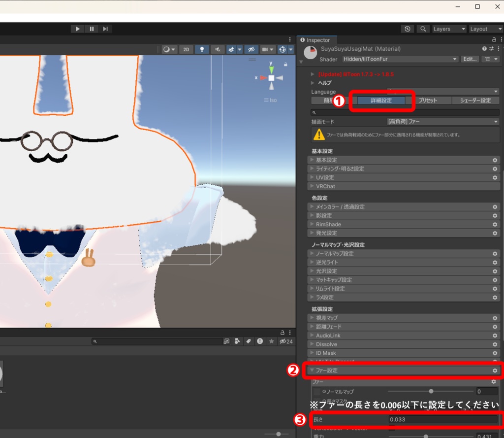This screenshot has width=504, height=438.
Task: Open the Language dropdown
Action: (x=443, y=92)
